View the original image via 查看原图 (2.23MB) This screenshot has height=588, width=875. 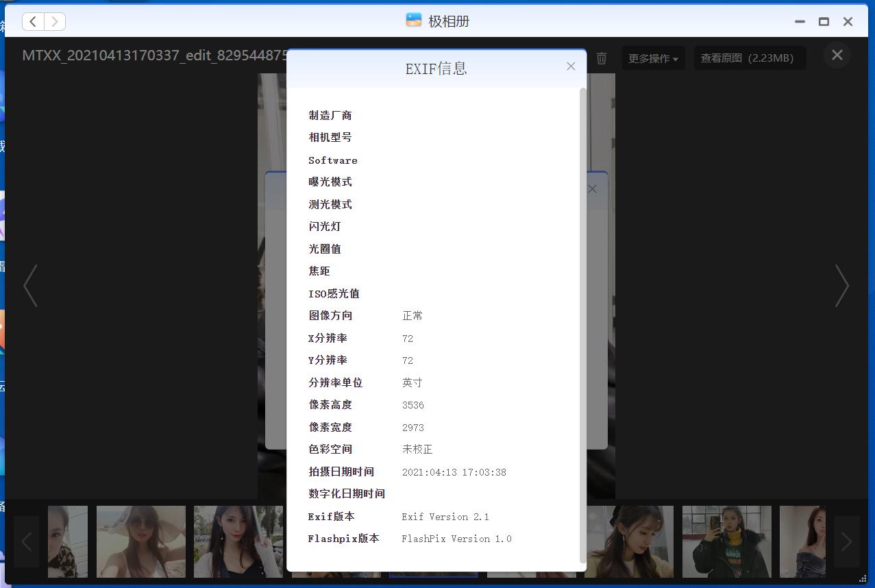click(750, 58)
